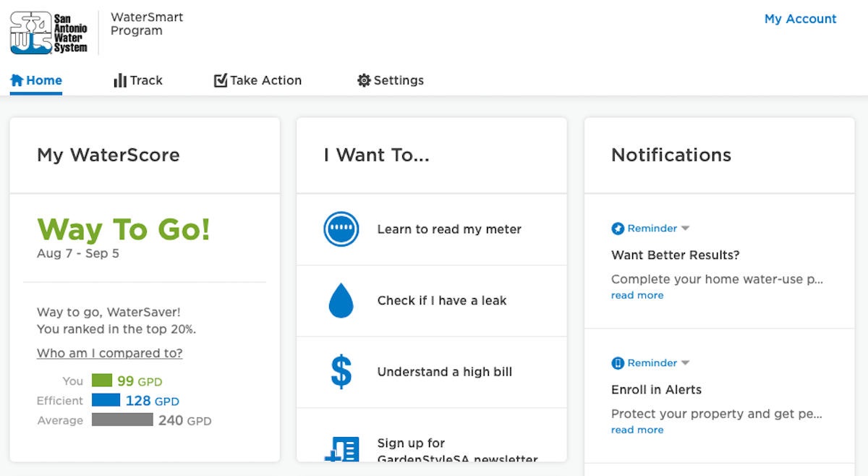Click the Settings gear icon

click(364, 80)
